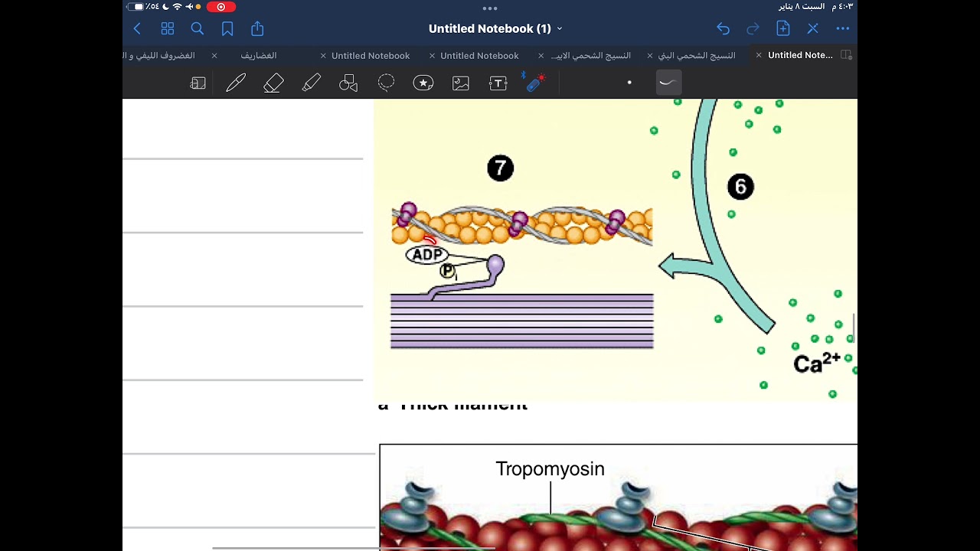Add a new page to notebook

click(x=782, y=28)
